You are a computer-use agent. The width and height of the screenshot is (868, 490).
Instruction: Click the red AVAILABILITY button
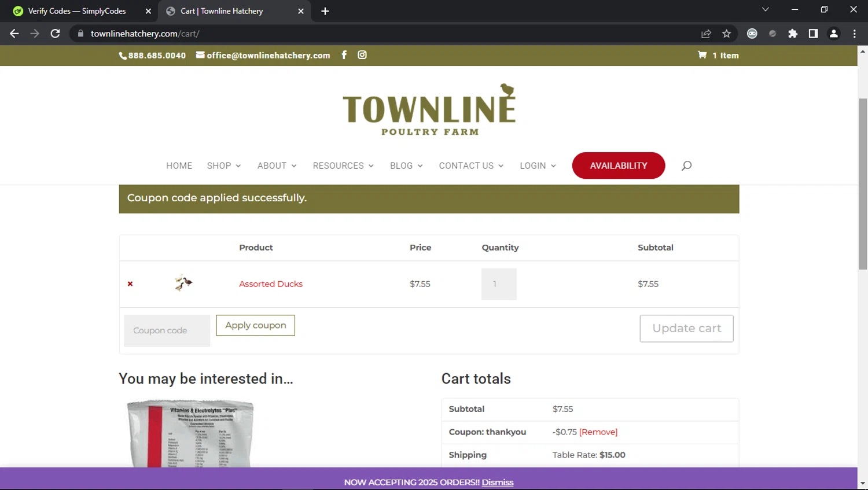click(x=619, y=165)
